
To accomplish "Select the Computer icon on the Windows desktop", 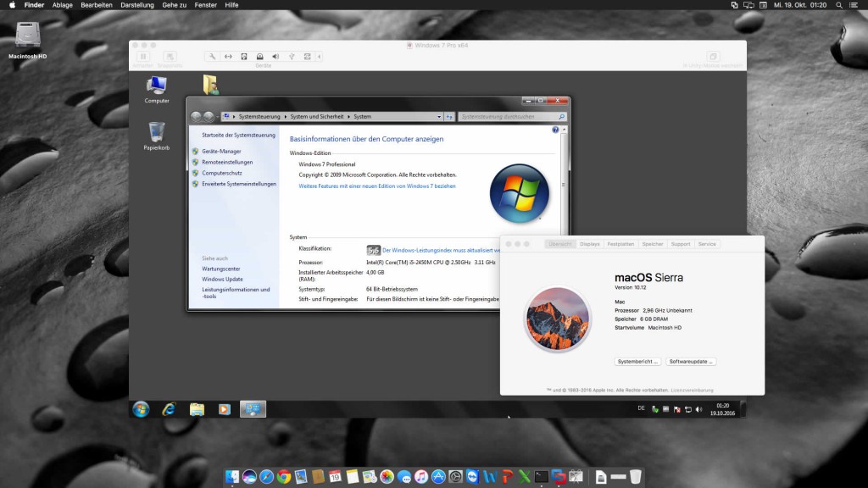I will [157, 90].
